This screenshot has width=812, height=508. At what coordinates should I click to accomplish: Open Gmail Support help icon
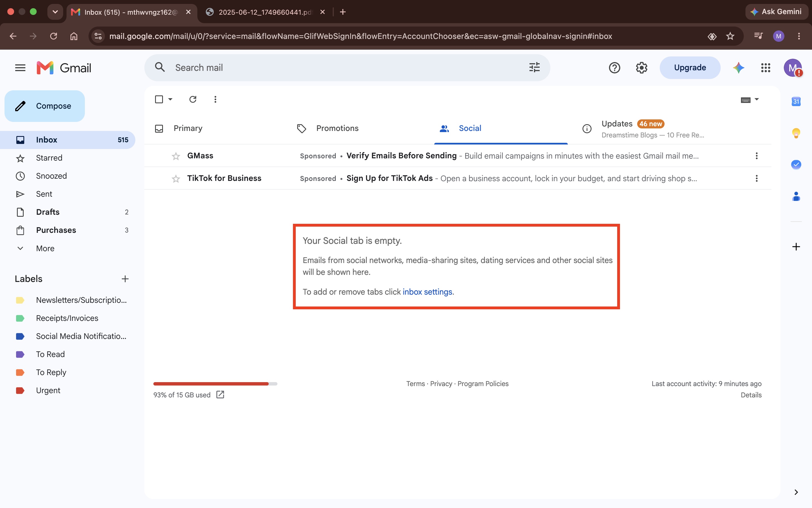pos(614,68)
